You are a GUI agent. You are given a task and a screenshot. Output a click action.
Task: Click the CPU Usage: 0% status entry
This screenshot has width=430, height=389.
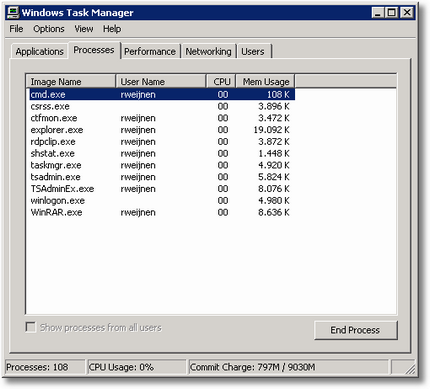(x=136, y=367)
